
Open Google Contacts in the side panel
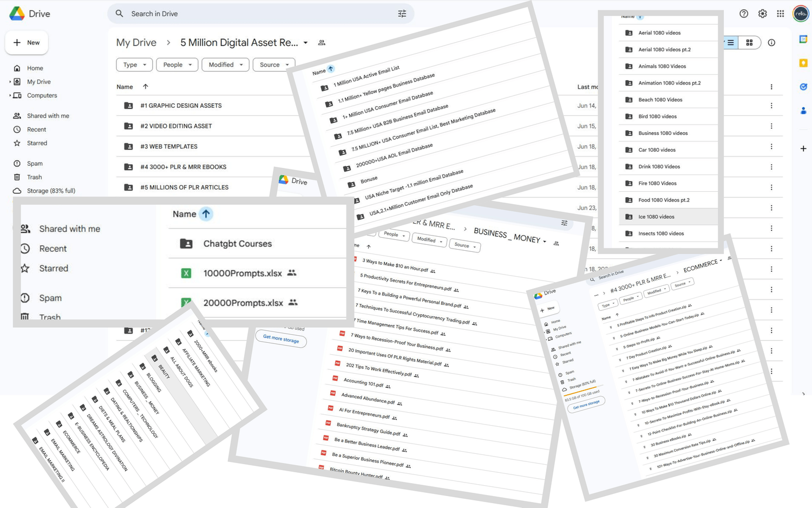click(x=803, y=110)
